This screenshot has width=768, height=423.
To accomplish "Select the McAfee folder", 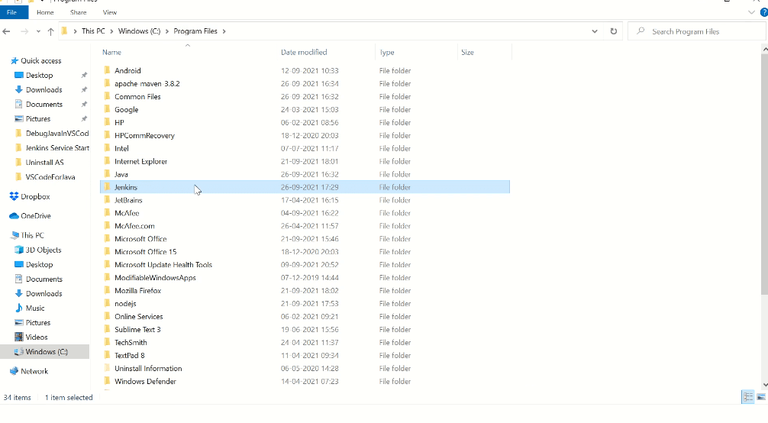I will click(x=127, y=213).
